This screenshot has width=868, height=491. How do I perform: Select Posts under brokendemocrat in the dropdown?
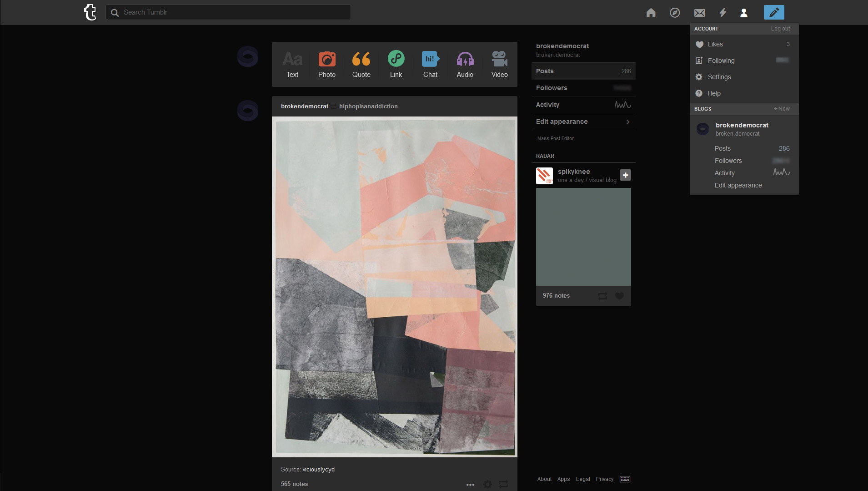[752, 148]
